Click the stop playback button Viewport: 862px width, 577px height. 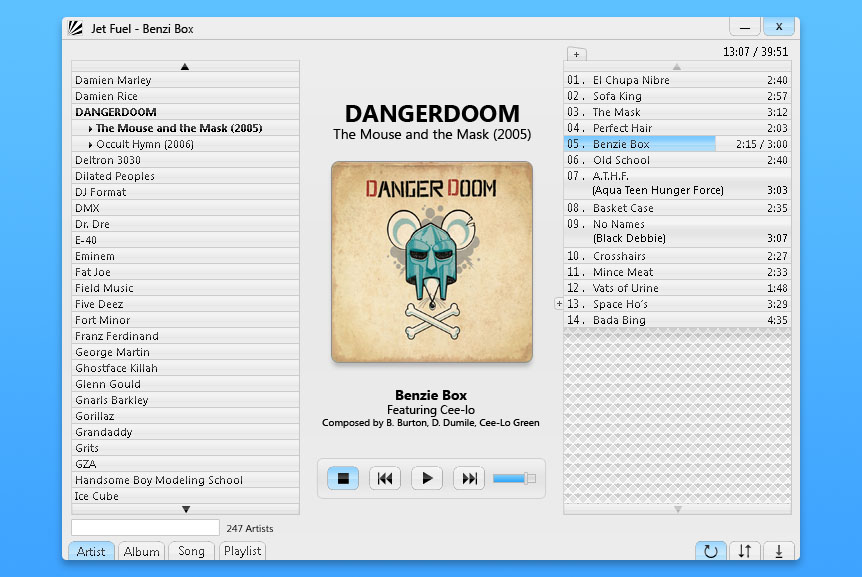click(343, 478)
